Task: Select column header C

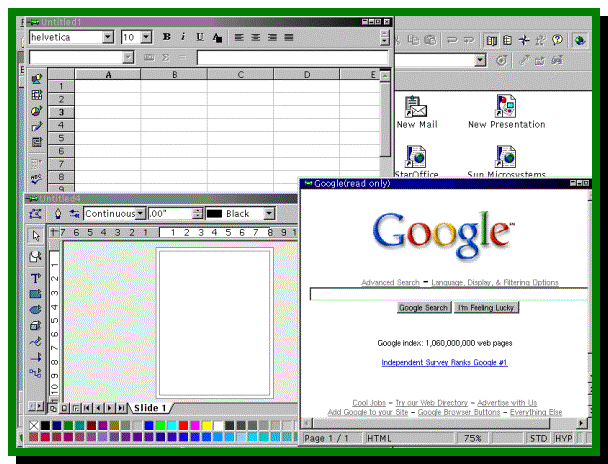Action: pyautogui.click(x=240, y=74)
